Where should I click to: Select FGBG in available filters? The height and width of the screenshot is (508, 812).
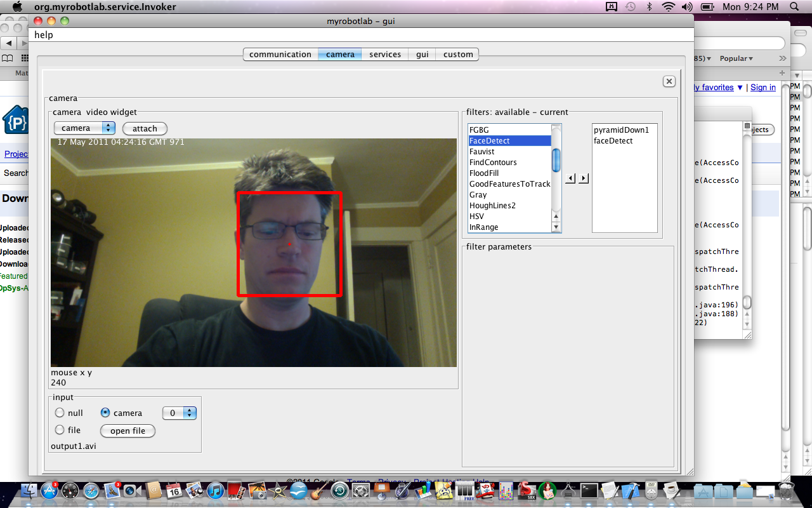tap(510, 130)
